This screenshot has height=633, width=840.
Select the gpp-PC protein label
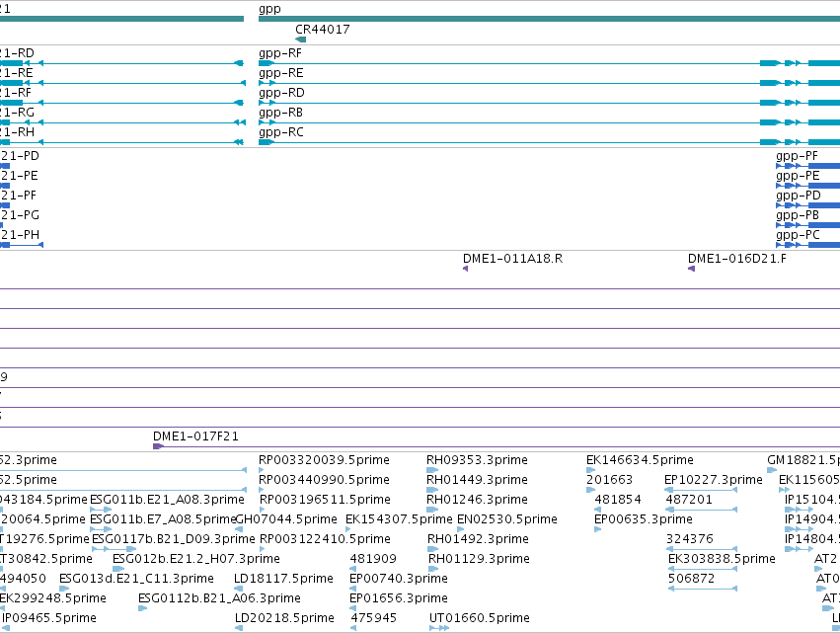tap(798, 235)
